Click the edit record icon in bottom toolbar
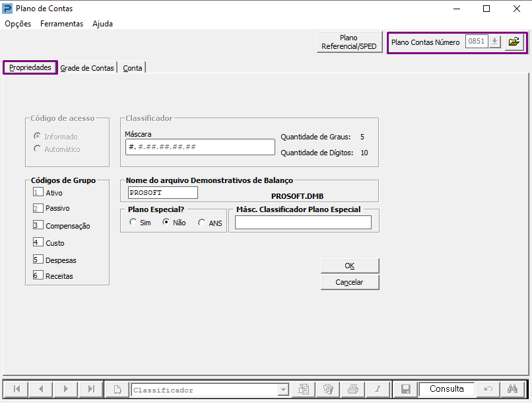This screenshot has height=403, width=532. 304,389
